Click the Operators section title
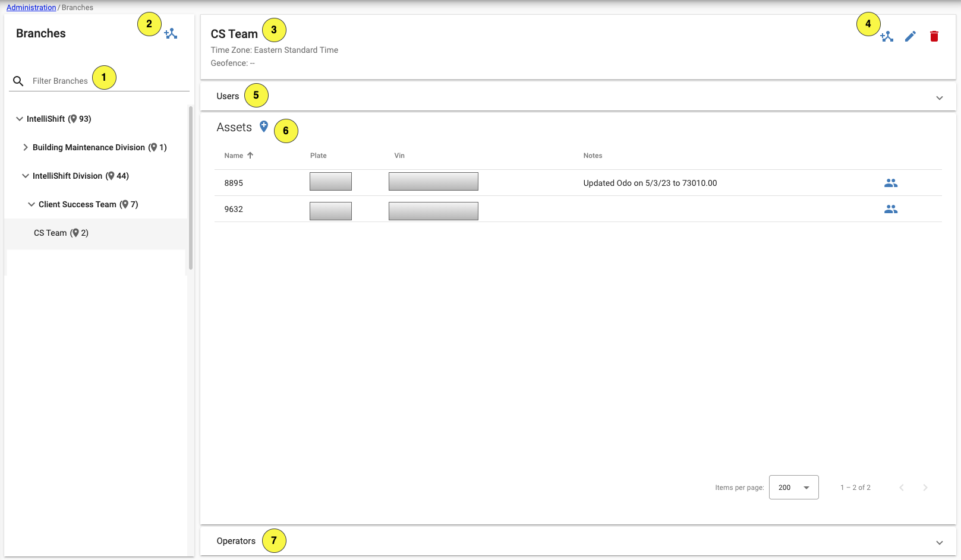961x560 pixels. tap(236, 541)
